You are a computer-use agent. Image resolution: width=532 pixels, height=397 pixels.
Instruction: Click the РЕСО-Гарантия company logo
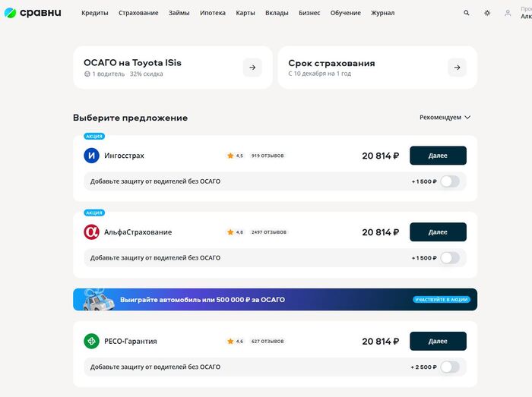tap(91, 342)
